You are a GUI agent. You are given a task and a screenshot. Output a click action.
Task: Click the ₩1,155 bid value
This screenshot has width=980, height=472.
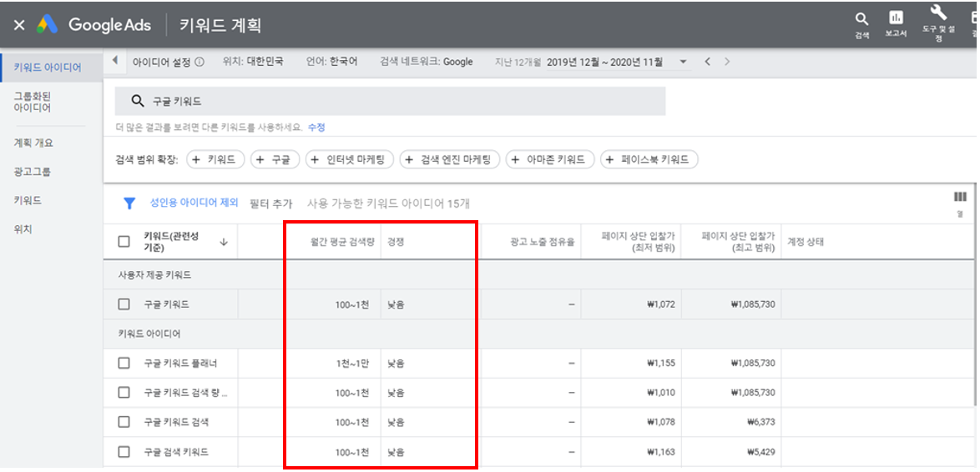coord(661,364)
